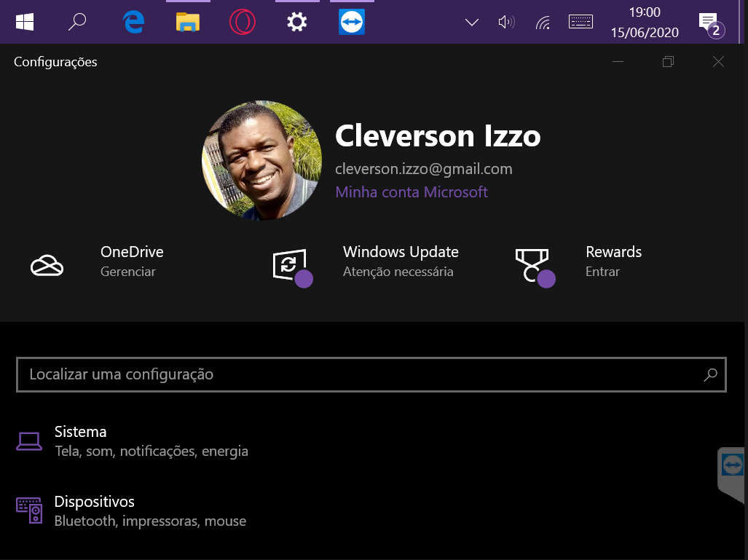Open the volume control in system tray
The image size is (748, 560).
505,23
